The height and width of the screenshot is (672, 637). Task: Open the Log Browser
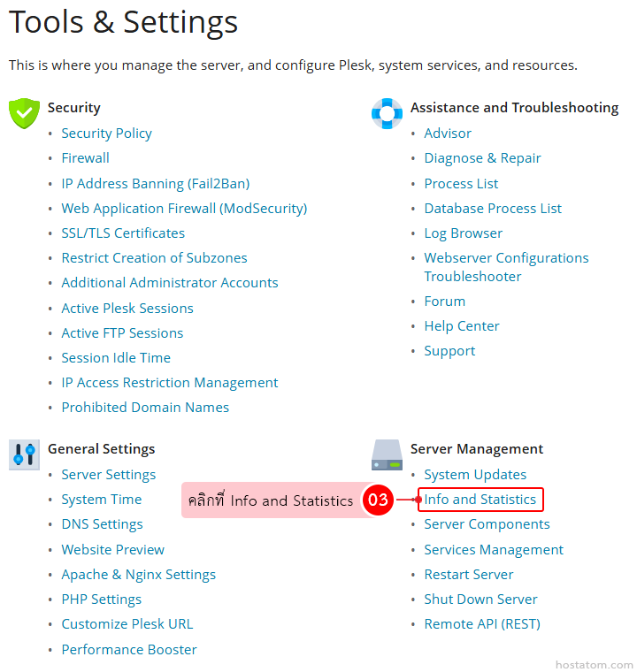[463, 233]
